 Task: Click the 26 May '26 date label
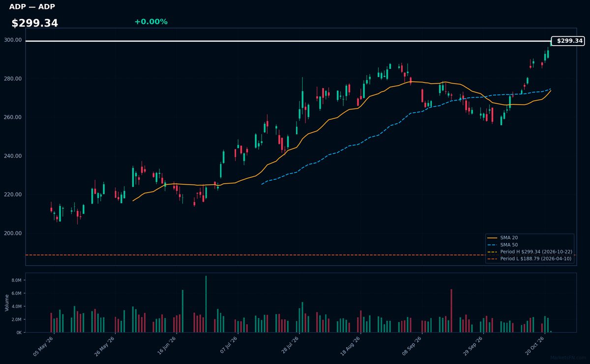click(105, 345)
